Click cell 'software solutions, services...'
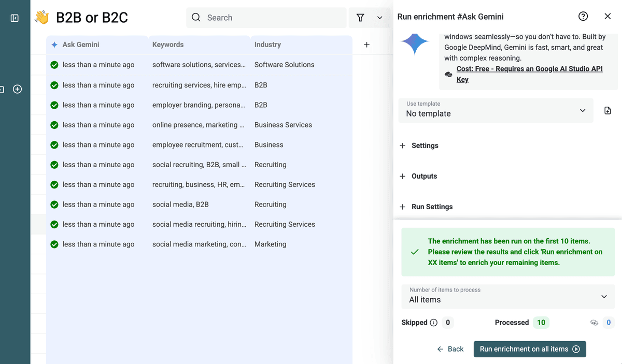Screen dimensions: 622x364 (199, 65)
